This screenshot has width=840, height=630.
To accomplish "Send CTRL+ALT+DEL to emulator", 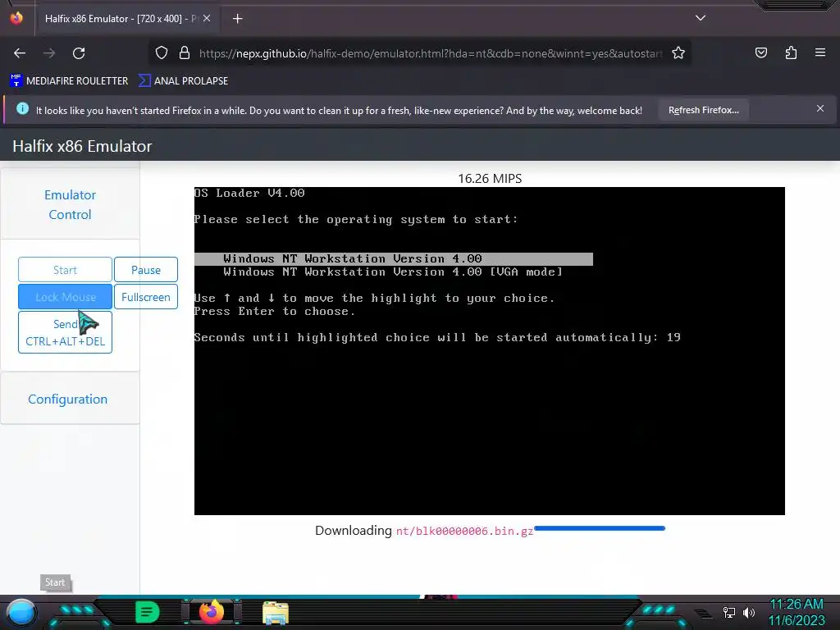I will click(65, 333).
